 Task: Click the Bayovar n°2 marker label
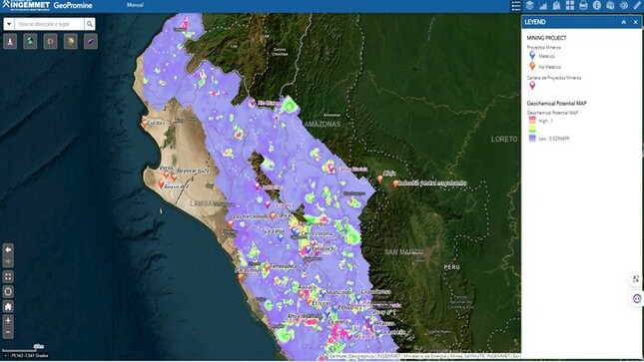[193, 171]
